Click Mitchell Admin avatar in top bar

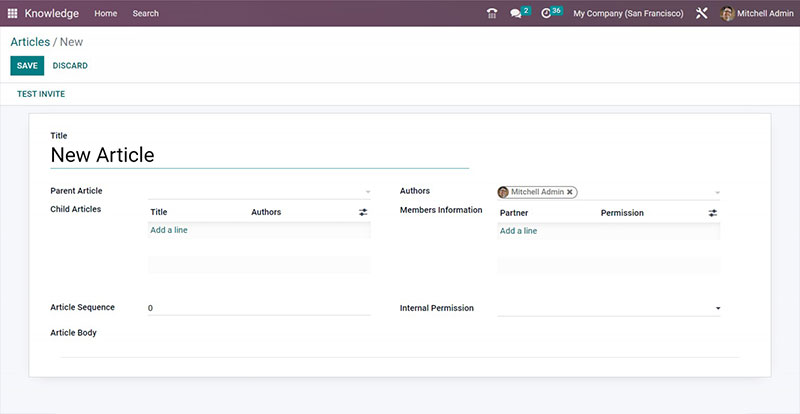(x=727, y=13)
